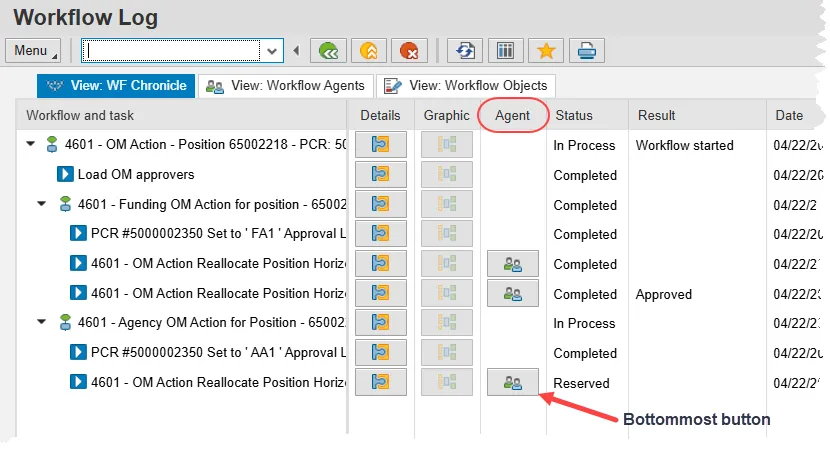
Task: Open graphic for the Agency OM Action row
Action: [447, 322]
